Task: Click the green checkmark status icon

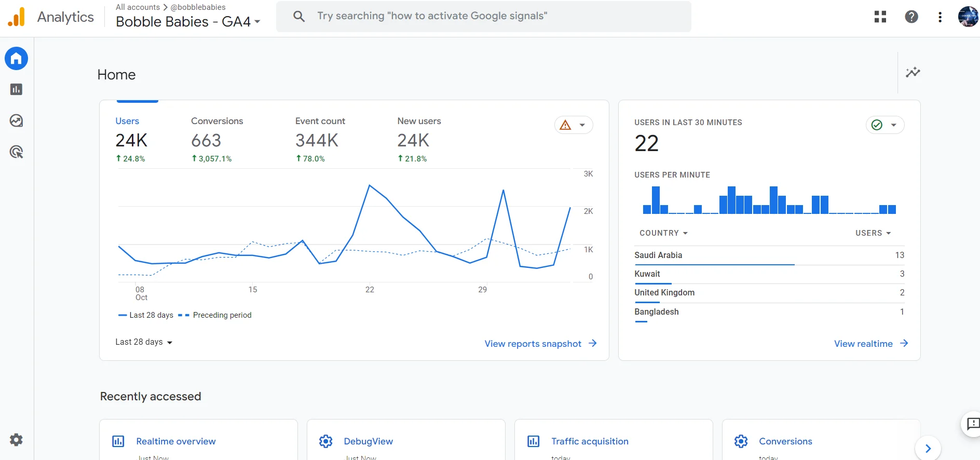Action: 877,125
